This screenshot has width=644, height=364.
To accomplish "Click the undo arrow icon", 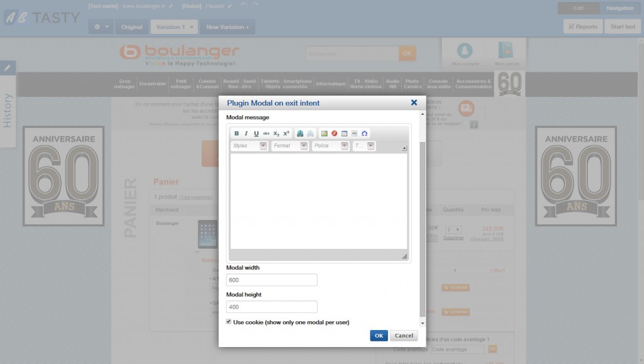I will [245, 5].
